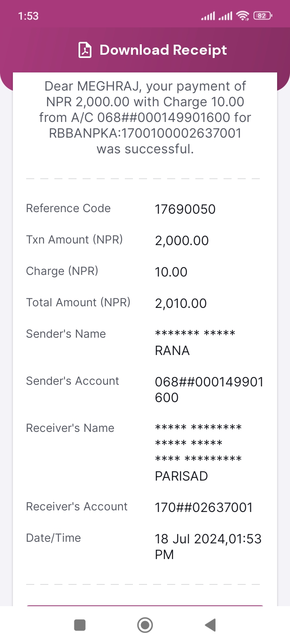Tap the Wi-Fi status icon
This screenshot has width=290, height=644.
click(243, 16)
